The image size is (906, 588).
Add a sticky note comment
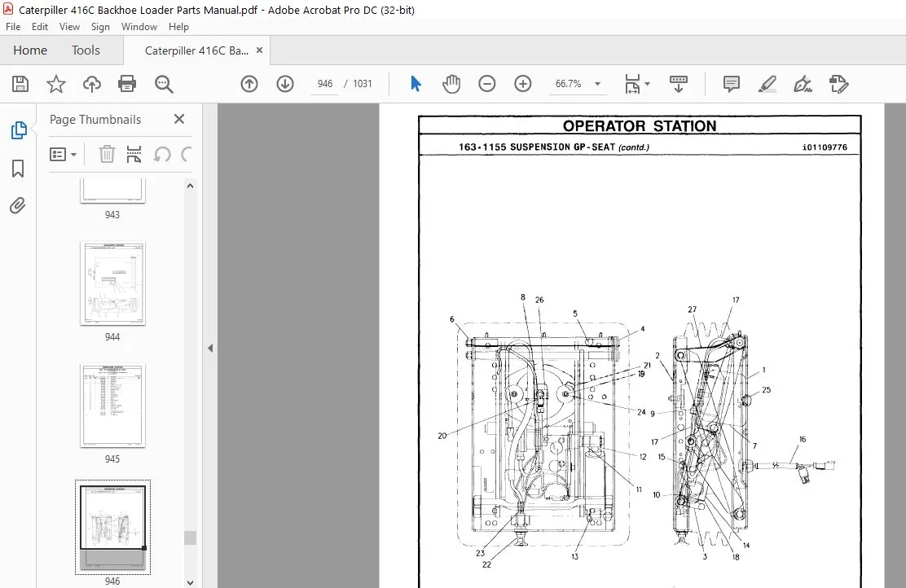(732, 84)
